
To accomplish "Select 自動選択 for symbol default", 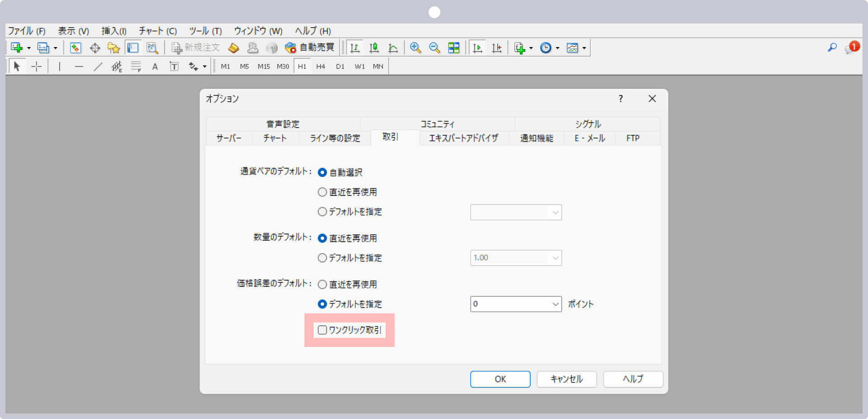I will 340,172.
